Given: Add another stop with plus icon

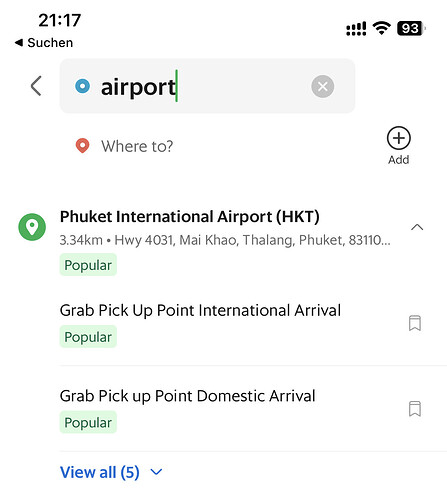Looking at the screenshot, I should [398, 138].
